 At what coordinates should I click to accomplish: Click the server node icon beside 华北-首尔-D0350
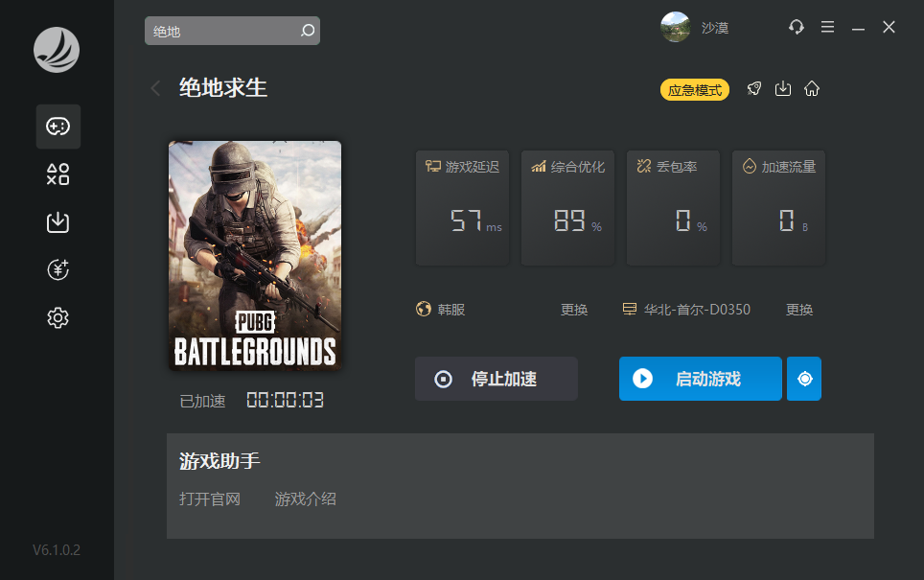point(630,309)
